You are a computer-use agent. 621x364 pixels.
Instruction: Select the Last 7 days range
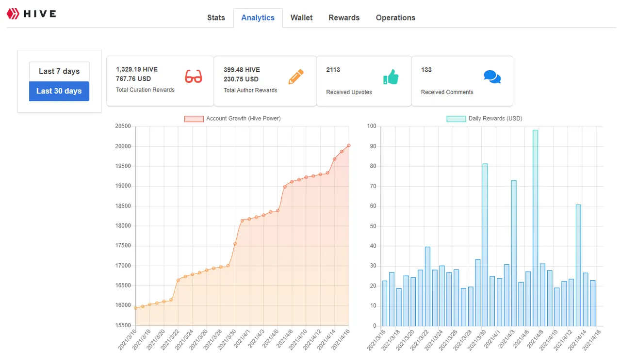click(59, 71)
